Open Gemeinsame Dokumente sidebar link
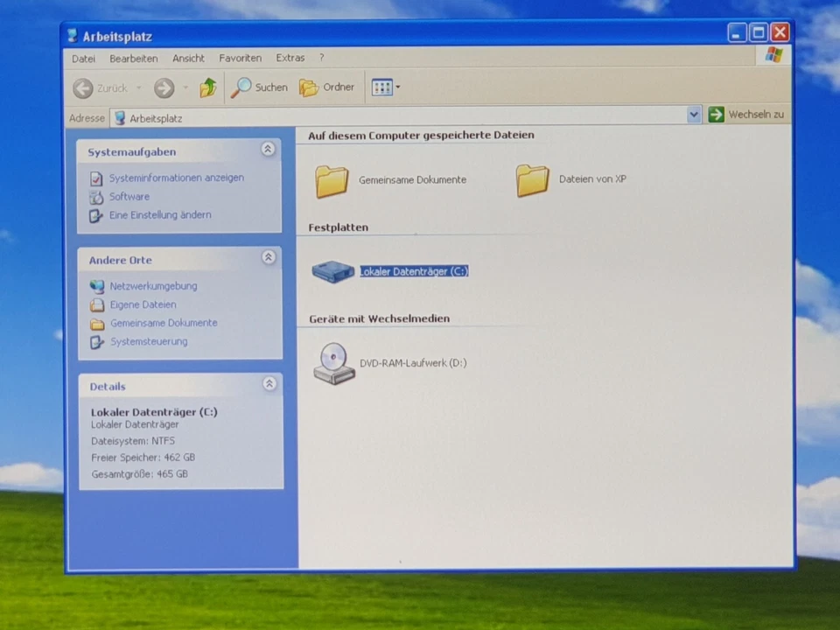This screenshot has height=630, width=840. tap(164, 323)
